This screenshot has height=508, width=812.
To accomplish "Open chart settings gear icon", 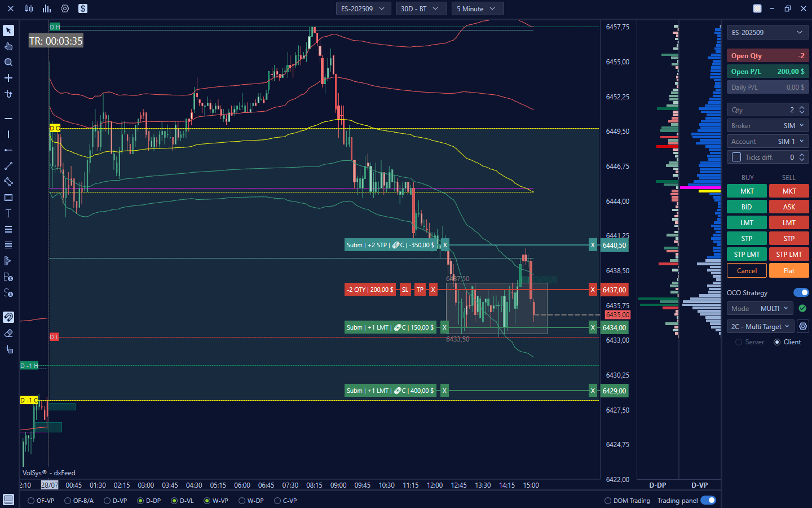I will 65,8.
